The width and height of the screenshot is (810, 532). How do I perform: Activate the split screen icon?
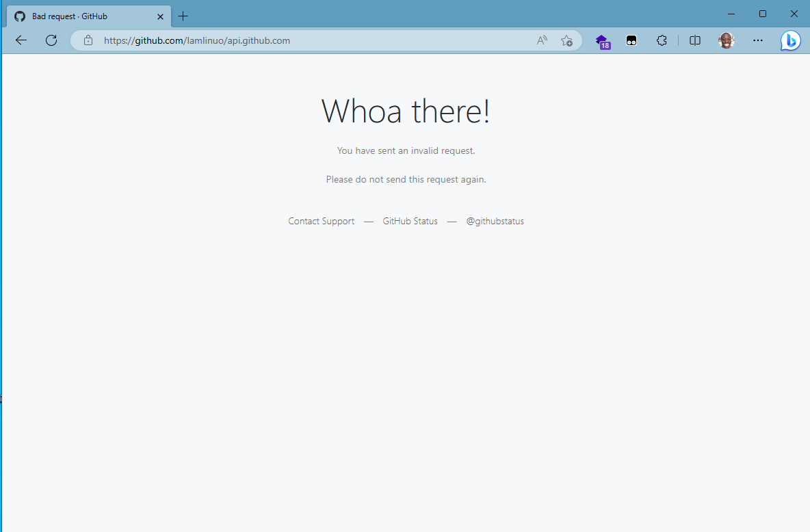(695, 40)
